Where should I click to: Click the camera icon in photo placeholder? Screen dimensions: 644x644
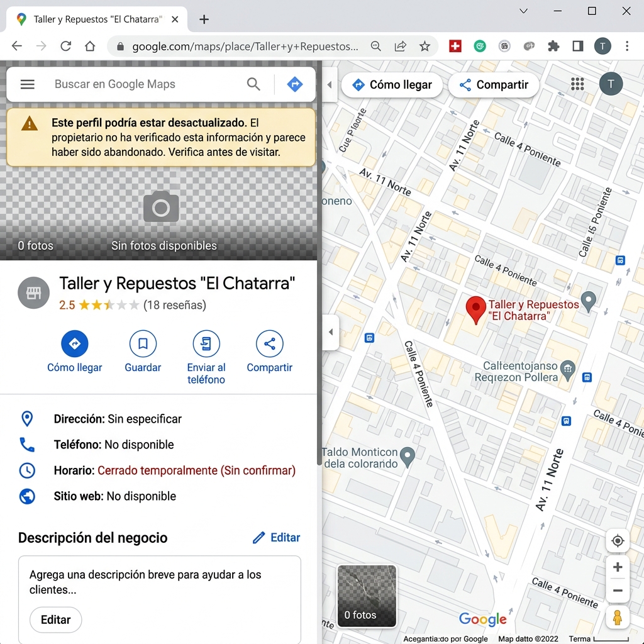pos(161,206)
